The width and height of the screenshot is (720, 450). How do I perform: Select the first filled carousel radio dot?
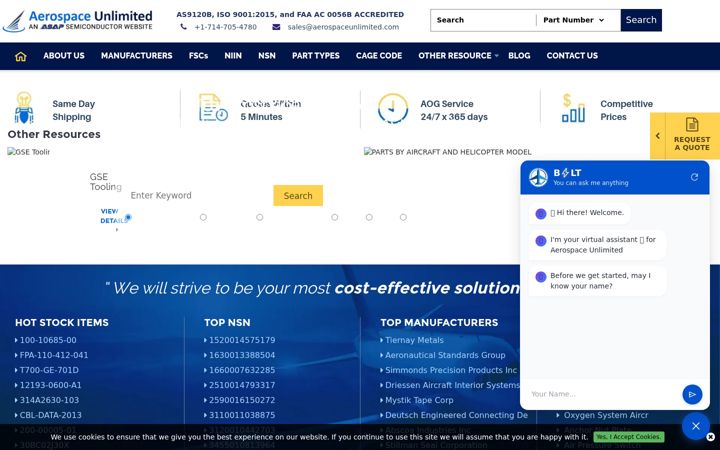(x=128, y=217)
